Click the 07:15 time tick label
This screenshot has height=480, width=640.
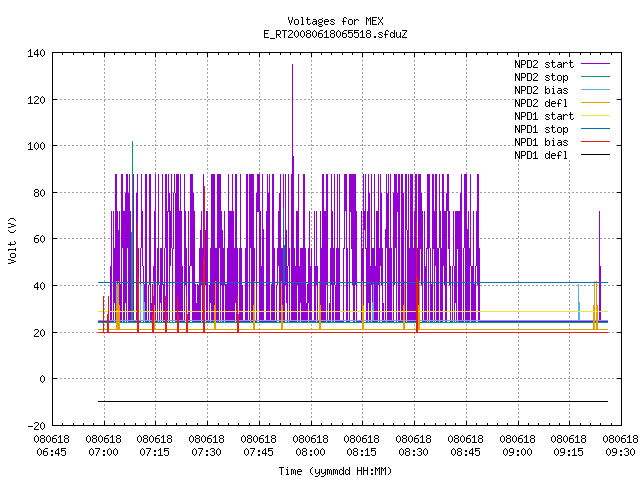point(155,452)
